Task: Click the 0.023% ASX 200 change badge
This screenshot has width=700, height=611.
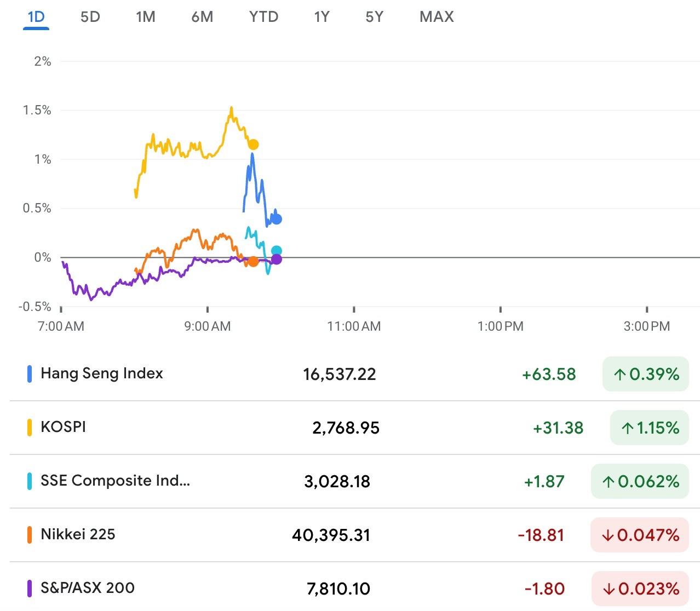Action: (x=640, y=589)
